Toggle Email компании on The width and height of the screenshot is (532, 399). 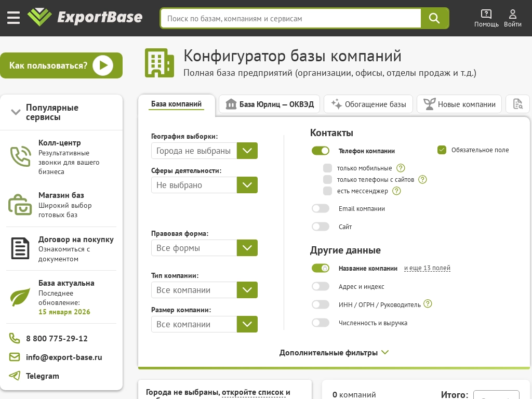[x=320, y=208]
